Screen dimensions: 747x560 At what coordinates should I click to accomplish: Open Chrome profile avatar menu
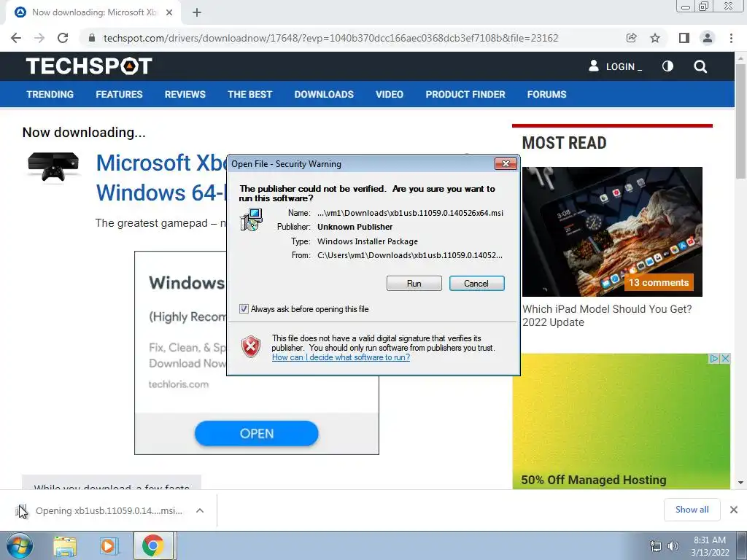[x=708, y=38]
